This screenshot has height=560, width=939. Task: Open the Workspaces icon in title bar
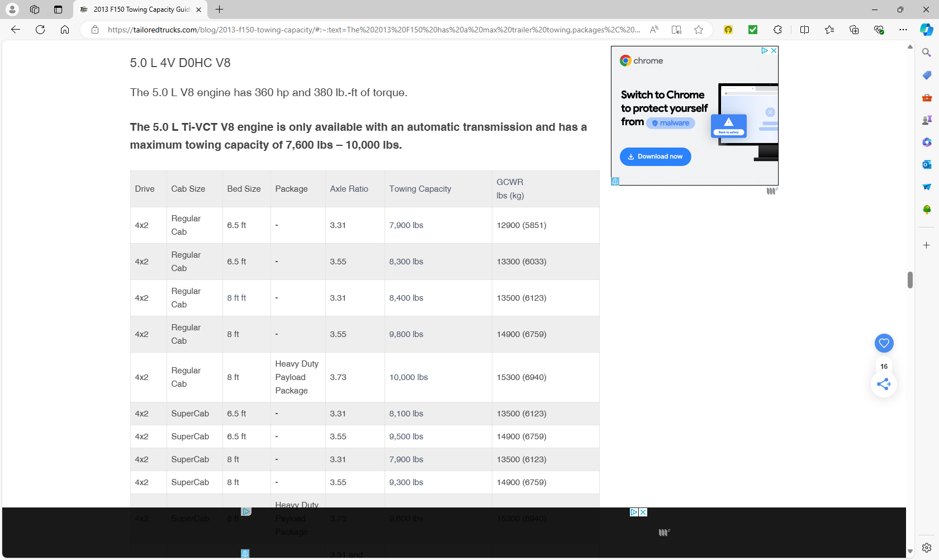click(35, 10)
